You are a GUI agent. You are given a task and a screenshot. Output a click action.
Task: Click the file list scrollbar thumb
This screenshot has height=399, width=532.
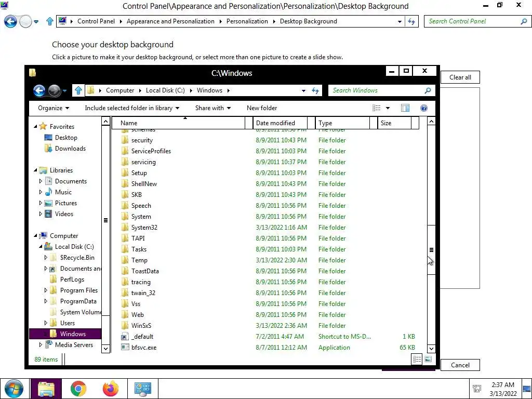[x=431, y=250]
